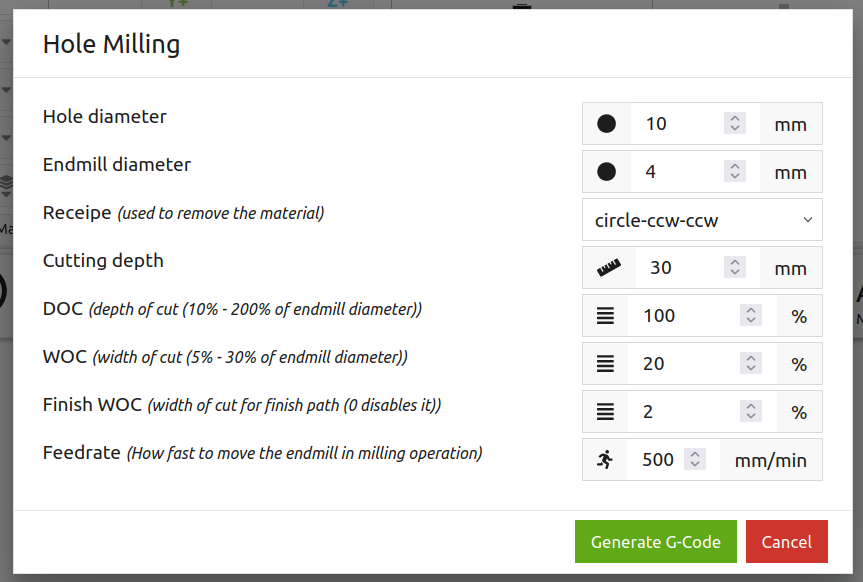863x582 pixels.
Task: Click the black circle icon beside Endmill diameter
Action: (607, 172)
